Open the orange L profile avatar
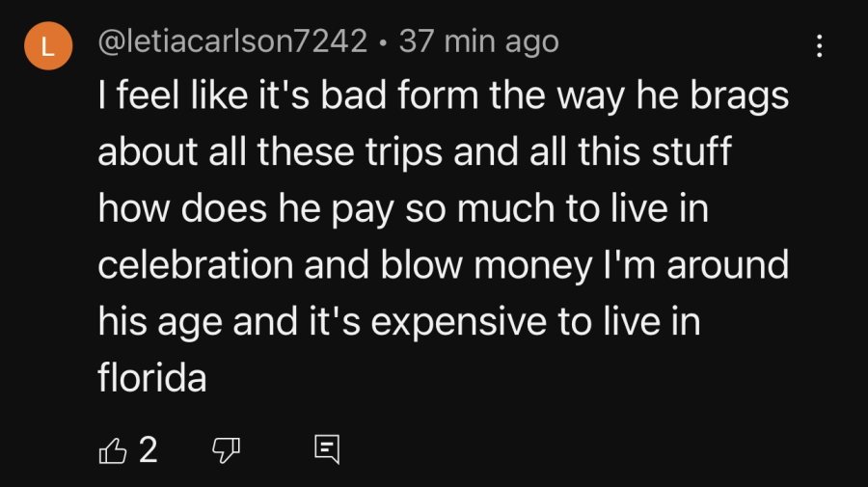This screenshot has height=487, width=868. pyautogui.click(x=48, y=46)
